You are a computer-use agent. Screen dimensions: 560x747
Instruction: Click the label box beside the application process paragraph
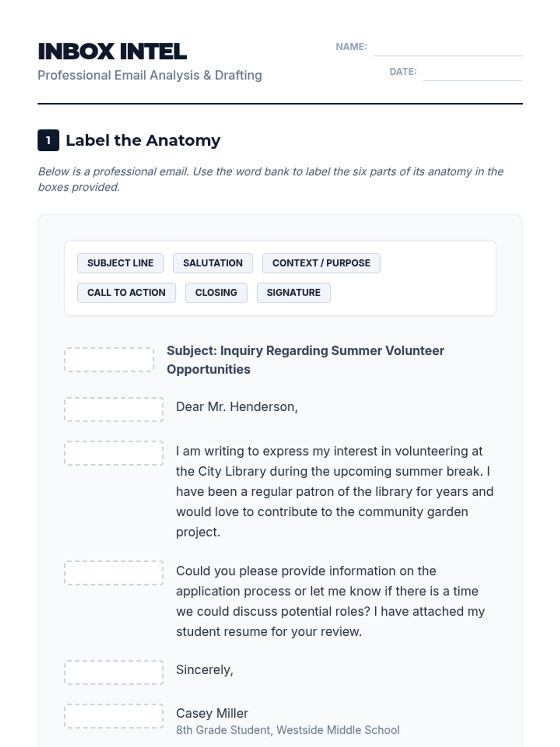[114, 573]
